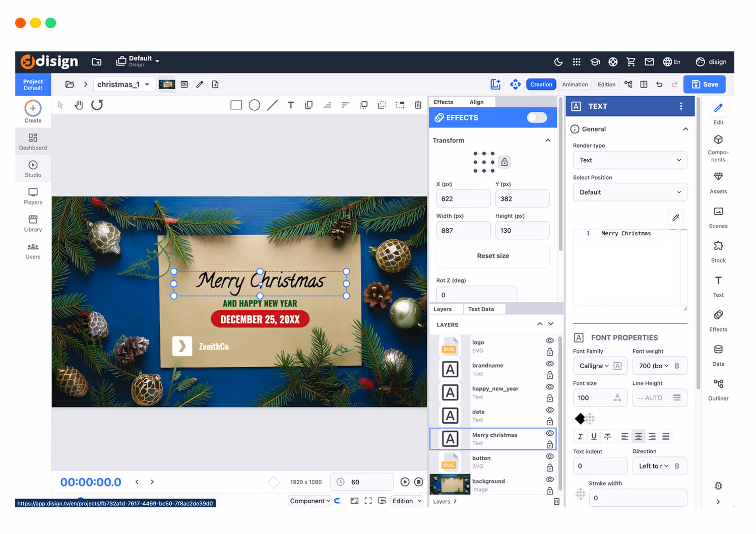Switch to the Animation mode tab
This screenshot has height=534, width=756.
(x=575, y=84)
